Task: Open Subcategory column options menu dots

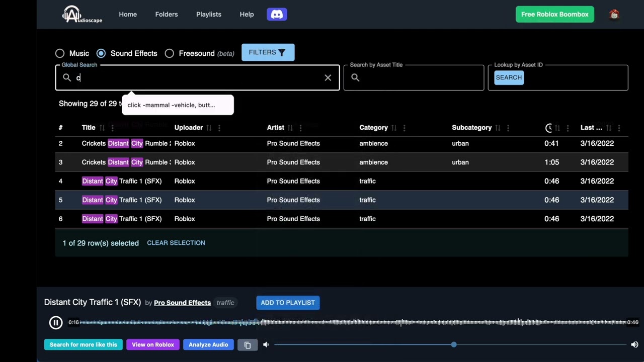Action: coord(508,128)
